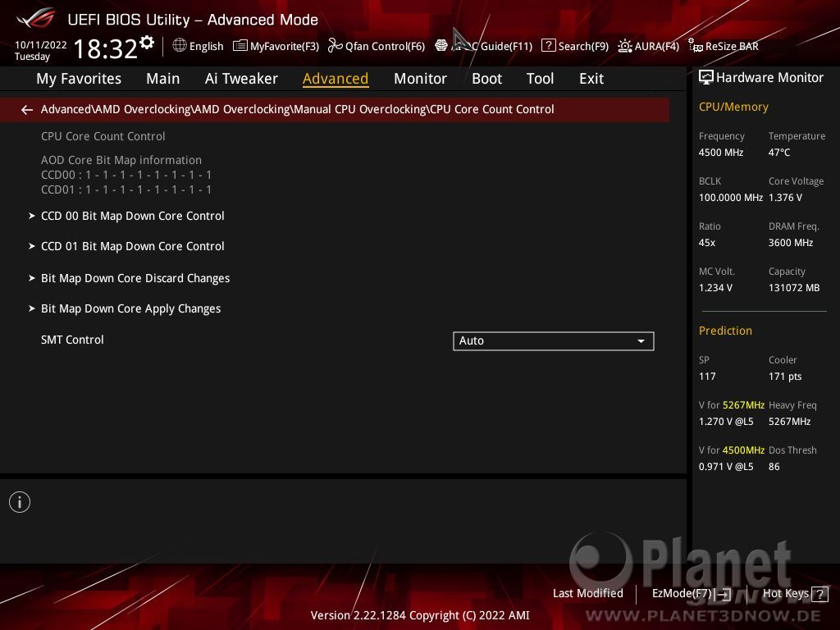Select the Advanced tab
This screenshot has height=630, width=840.
coord(336,79)
